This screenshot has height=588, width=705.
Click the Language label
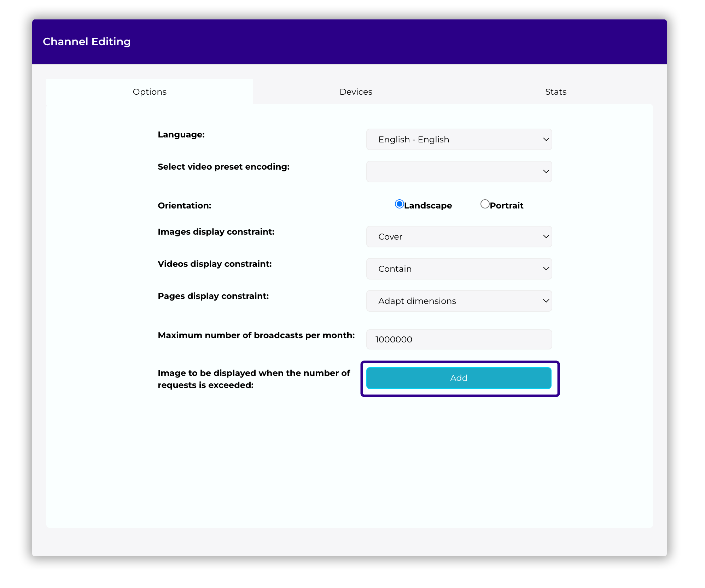pos(181,135)
